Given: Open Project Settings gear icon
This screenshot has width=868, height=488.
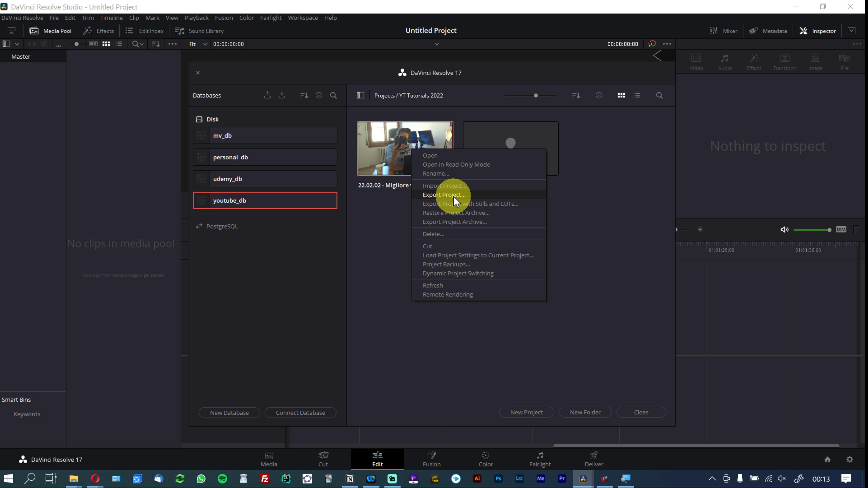Looking at the screenshot, I should 850,459.
